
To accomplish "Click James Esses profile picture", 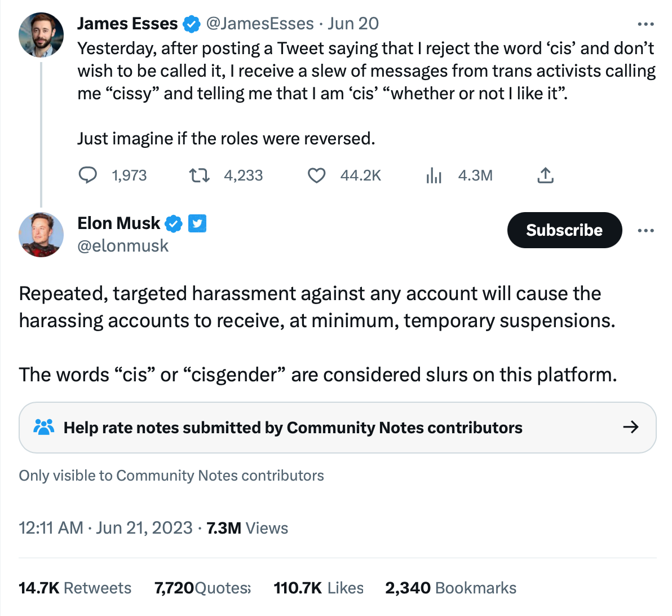I will tap(41, 35).
